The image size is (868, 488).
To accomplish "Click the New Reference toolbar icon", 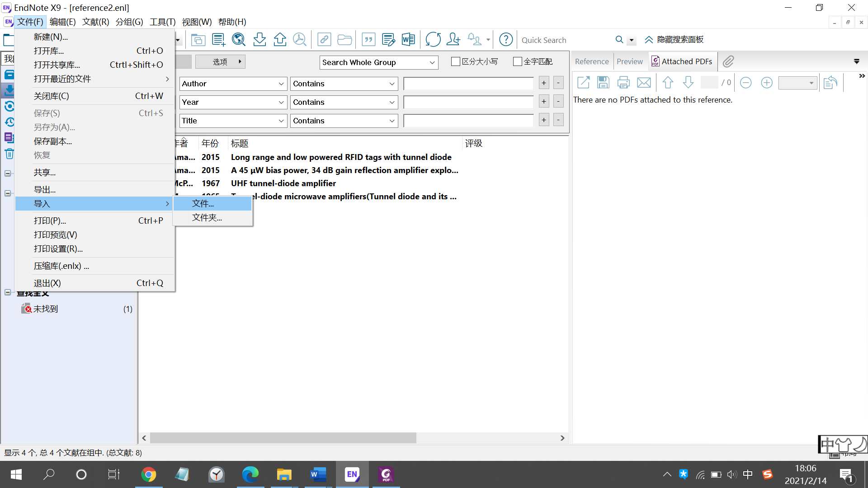I will [218, 40].
